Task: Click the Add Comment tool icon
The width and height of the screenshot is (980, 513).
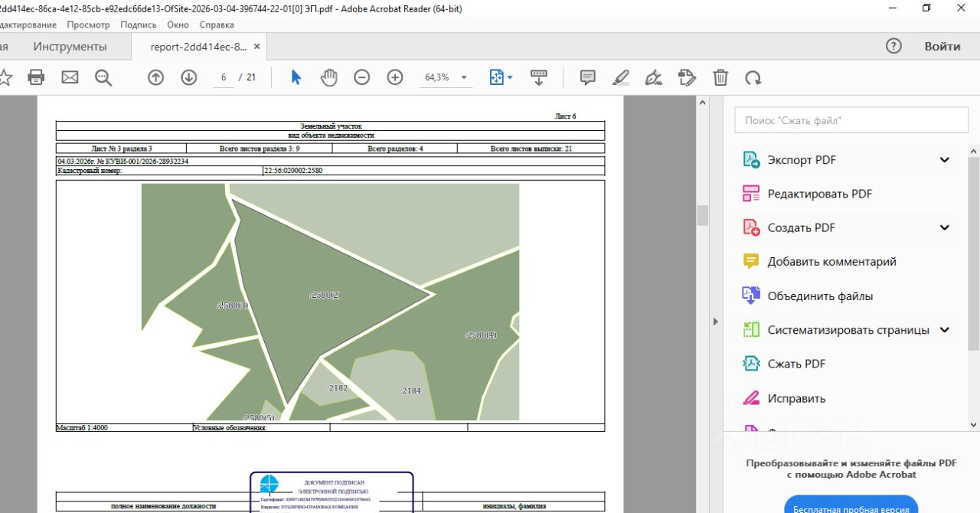Action: point(751,261)
